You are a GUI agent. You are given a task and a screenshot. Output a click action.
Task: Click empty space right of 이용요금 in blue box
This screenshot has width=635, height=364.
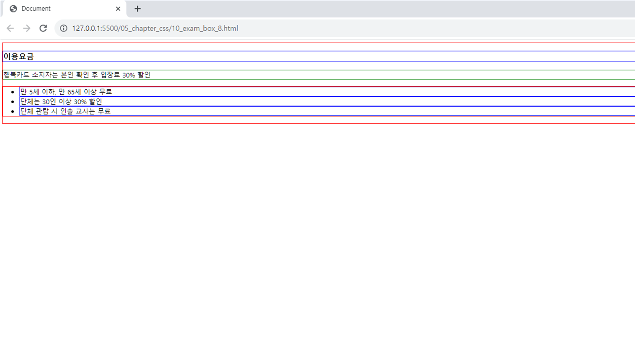(318, 57)
